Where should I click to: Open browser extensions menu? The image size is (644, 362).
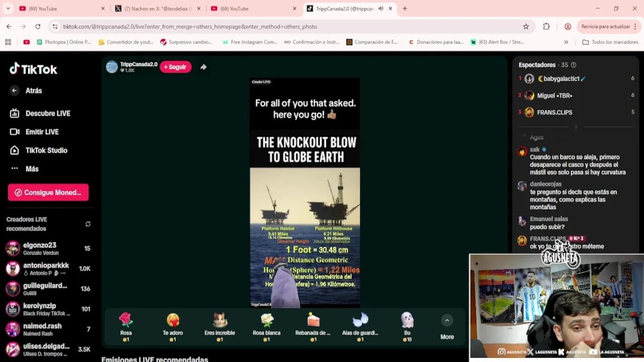[546, 26]
